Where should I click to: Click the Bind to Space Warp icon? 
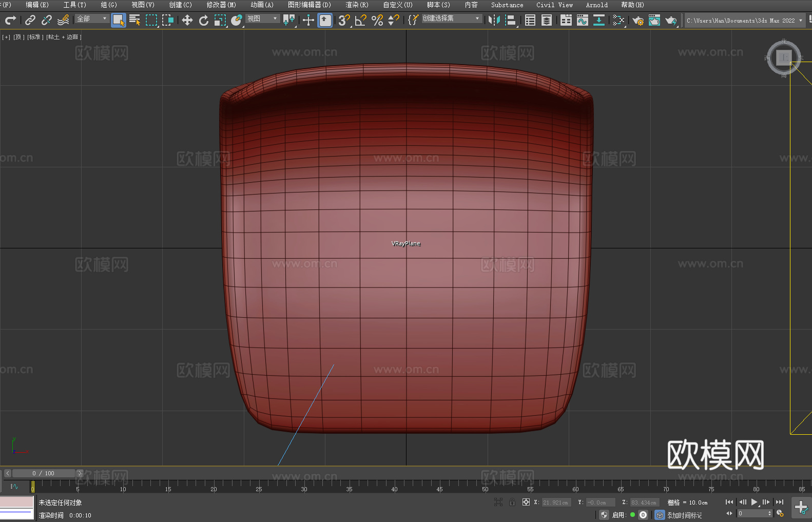pos(63,20)
